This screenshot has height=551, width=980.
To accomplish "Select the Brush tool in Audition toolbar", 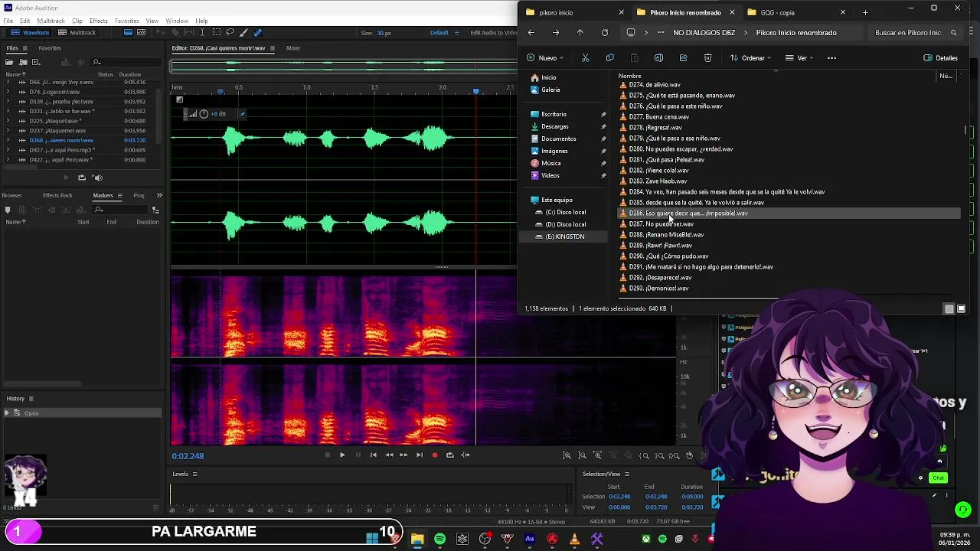I will pos(244,33).
